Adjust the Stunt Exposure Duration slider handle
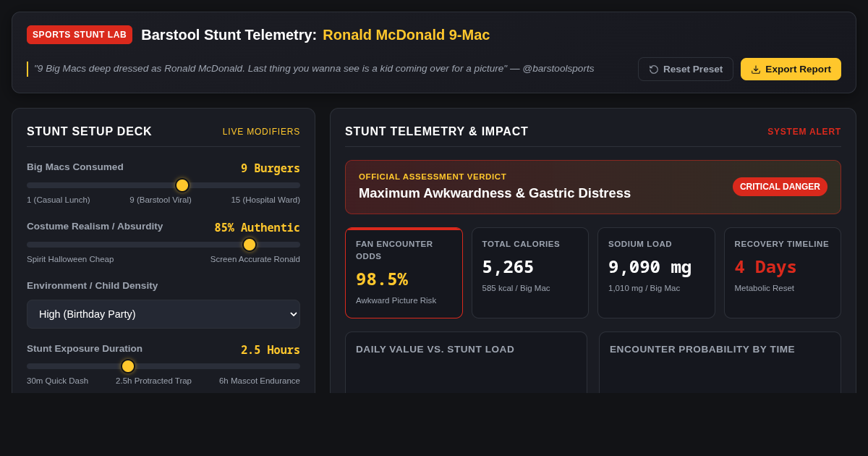Viewport: 868px width, 456px height. (x=128, y=366)
